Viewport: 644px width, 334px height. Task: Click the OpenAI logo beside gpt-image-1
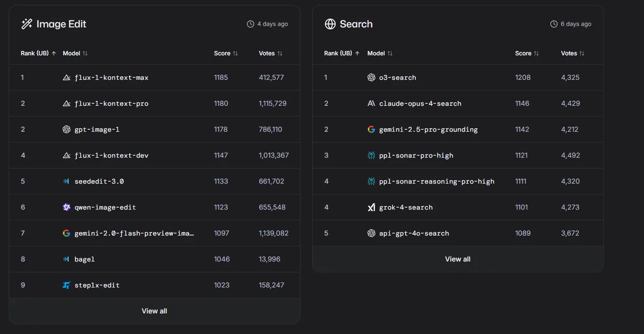pos(67,129)
